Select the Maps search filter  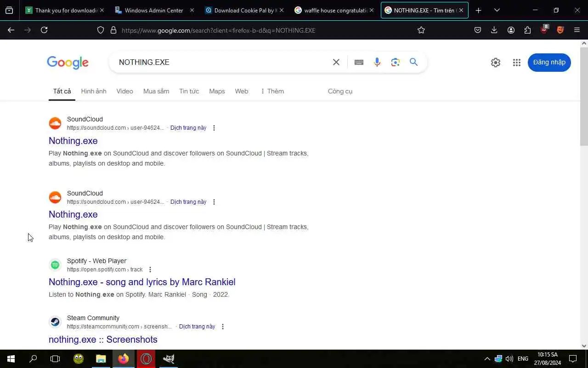pyautogui.click(x=217, y=91)
